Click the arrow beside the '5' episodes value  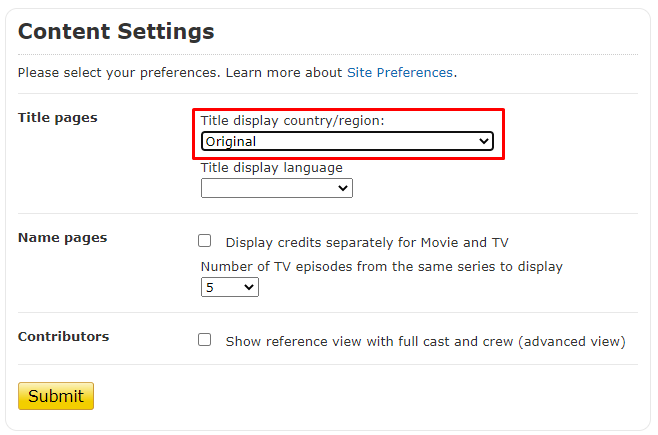249,287
